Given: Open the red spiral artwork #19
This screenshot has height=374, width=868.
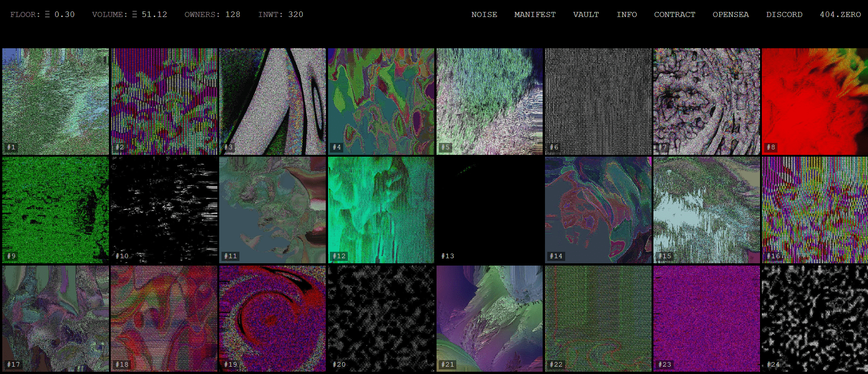Looking at the screenshot, I should coord(272,318).
